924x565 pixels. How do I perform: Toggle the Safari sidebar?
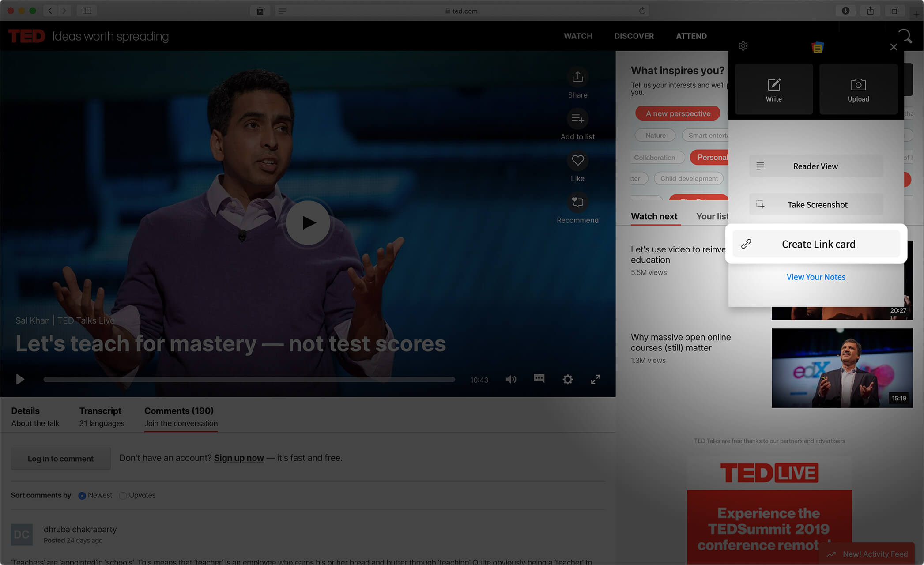pyautogui.click(x=87, y=11)
